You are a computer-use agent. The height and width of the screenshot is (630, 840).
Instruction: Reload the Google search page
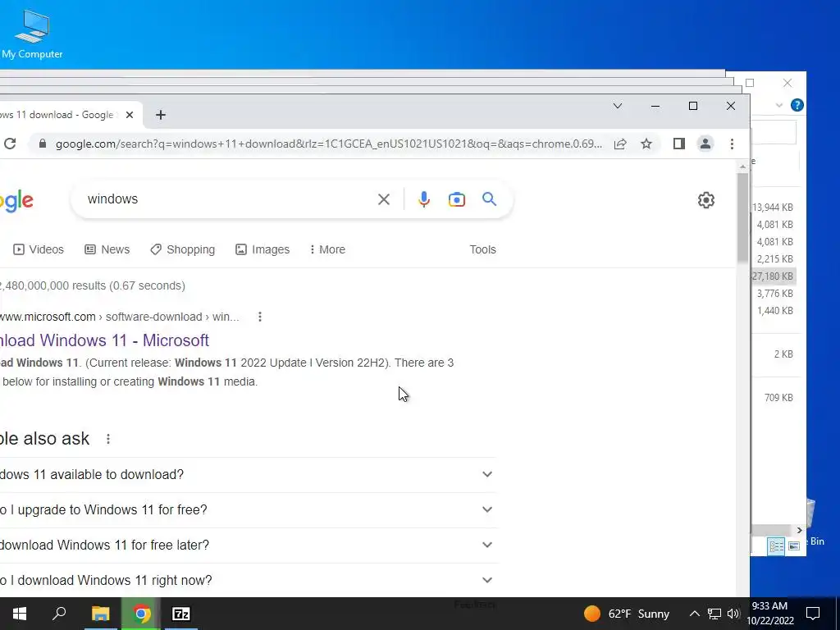click(x=10, y=144)
